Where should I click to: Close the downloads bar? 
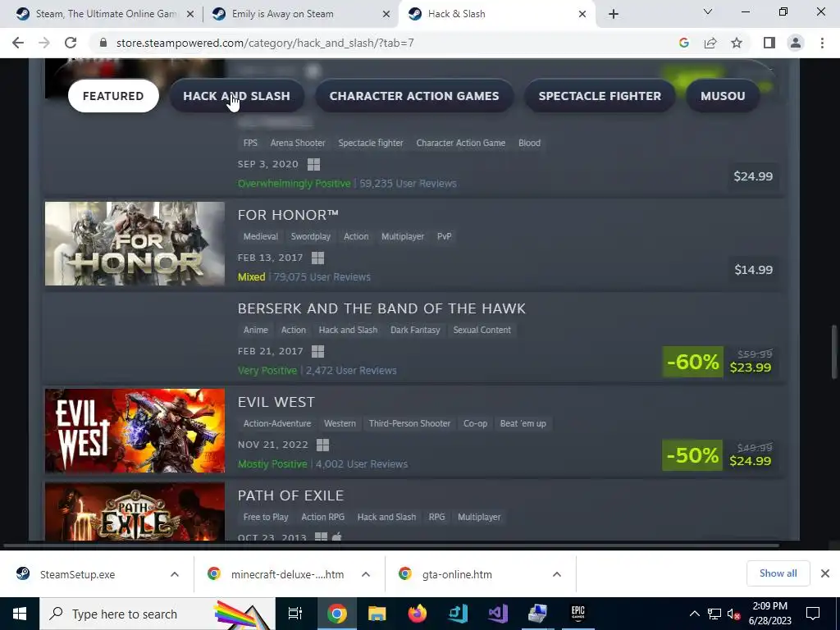pos(825,573)
